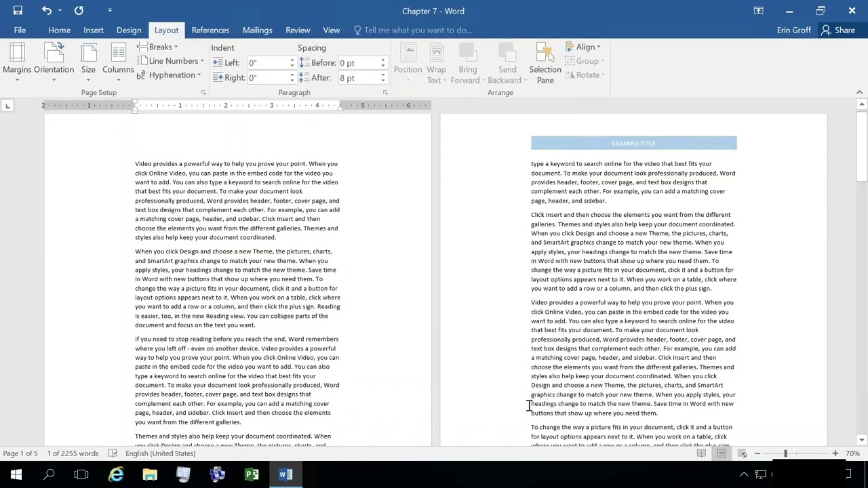Increase the Left indent value
Image resolution: width=868 pixels, height=488 pixels.
292,60
